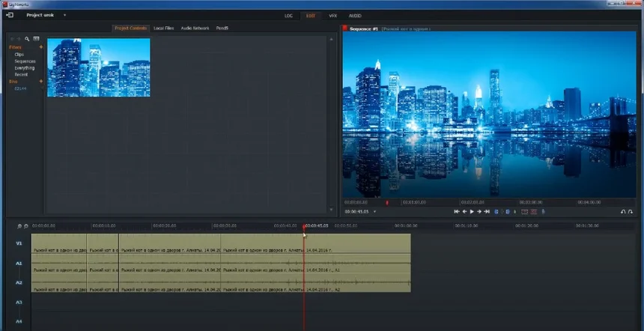
Task: Play the sequence in the viewer
Action: click(x=472, y=211)
